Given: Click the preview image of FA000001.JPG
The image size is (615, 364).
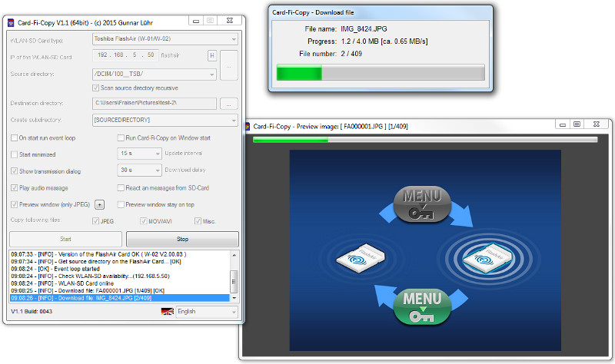Looking at the screenshot, I should click(x=425, y=250).
